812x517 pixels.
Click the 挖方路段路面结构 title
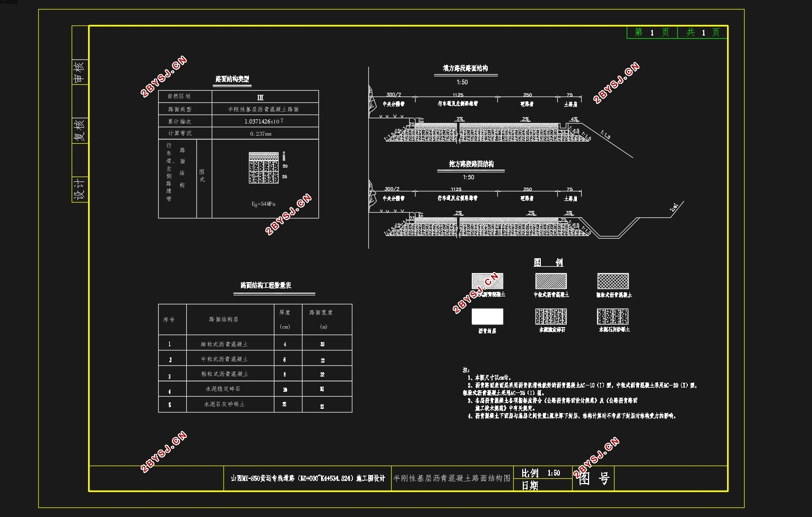[x=471, y=164]
